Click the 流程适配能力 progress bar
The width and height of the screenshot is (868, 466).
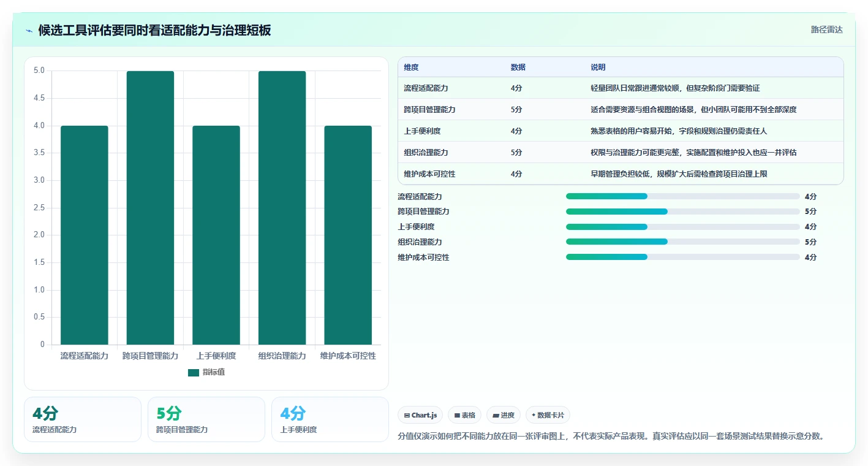(682, 196)
